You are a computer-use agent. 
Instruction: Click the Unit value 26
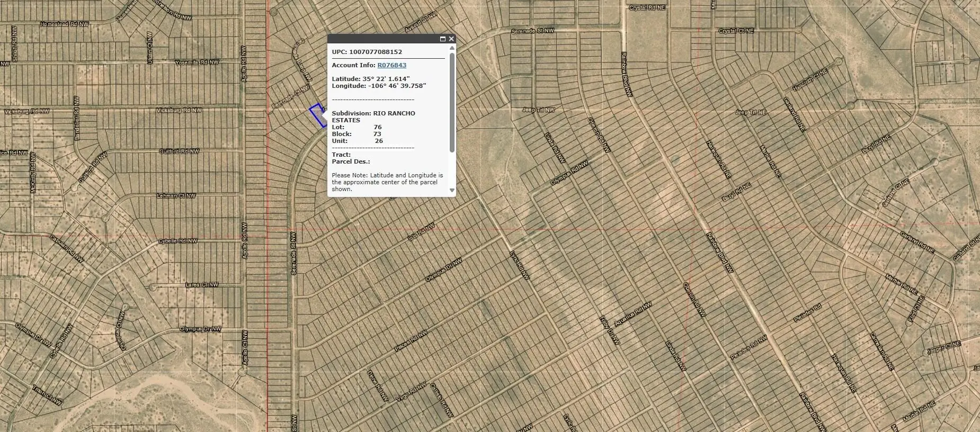pyautogui.click(x=379, y=141)
